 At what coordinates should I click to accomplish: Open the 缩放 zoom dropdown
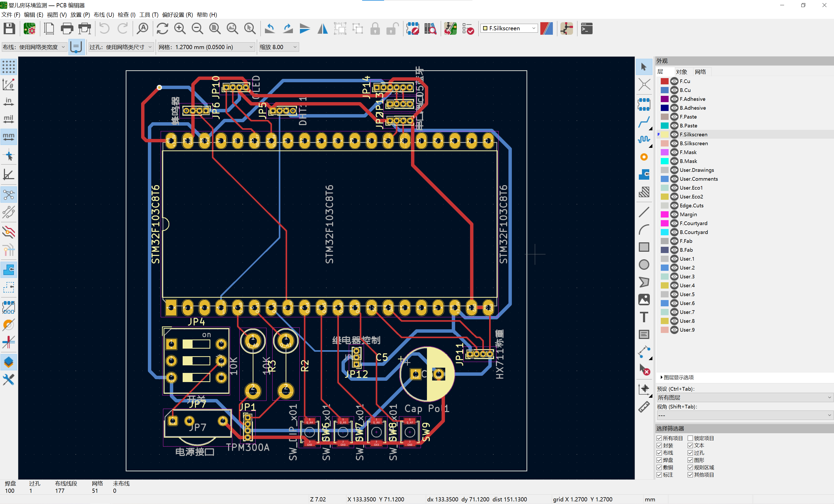278,47
